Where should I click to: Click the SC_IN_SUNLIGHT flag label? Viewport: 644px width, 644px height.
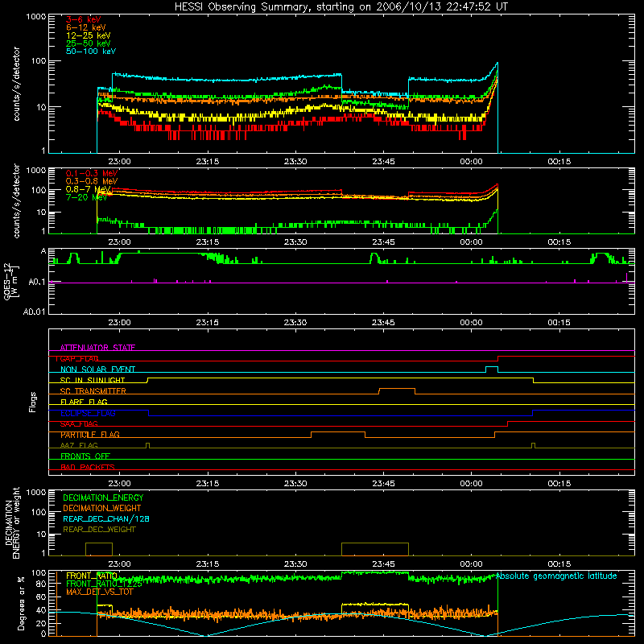coord(93,380)
